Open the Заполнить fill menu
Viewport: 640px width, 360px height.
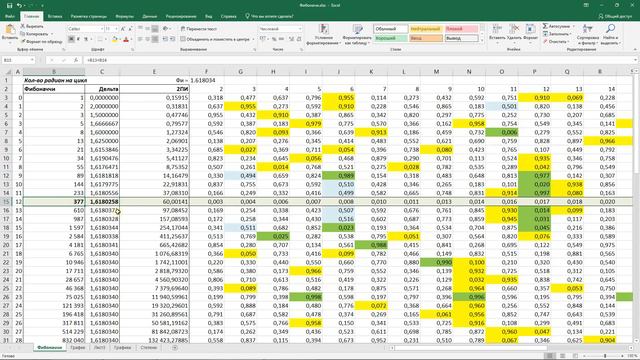click(x=558, y=34)
